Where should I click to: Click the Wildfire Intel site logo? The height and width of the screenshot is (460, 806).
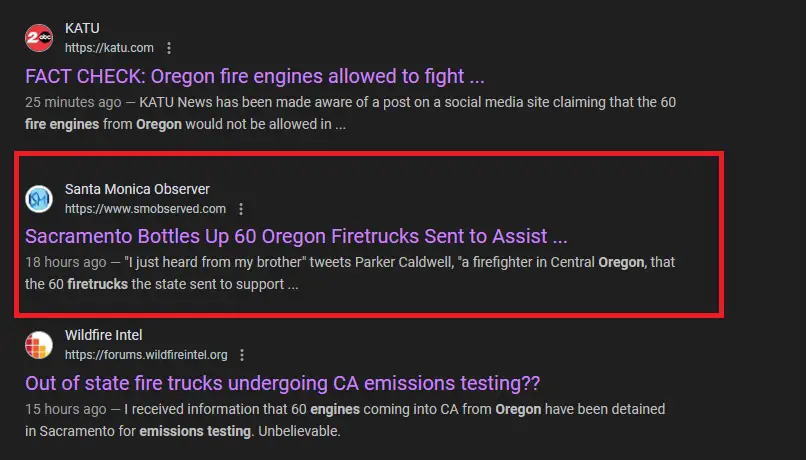[x=39, y=345]
